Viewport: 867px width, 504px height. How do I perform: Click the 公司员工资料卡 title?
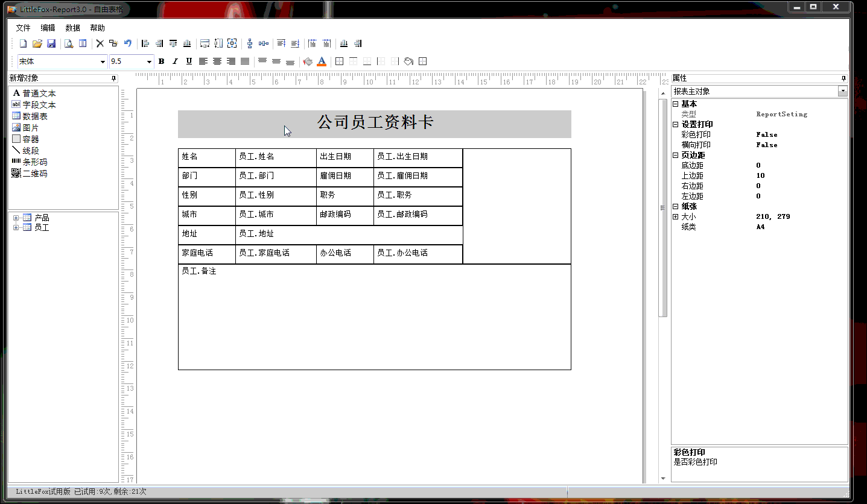tap(375, 122)
